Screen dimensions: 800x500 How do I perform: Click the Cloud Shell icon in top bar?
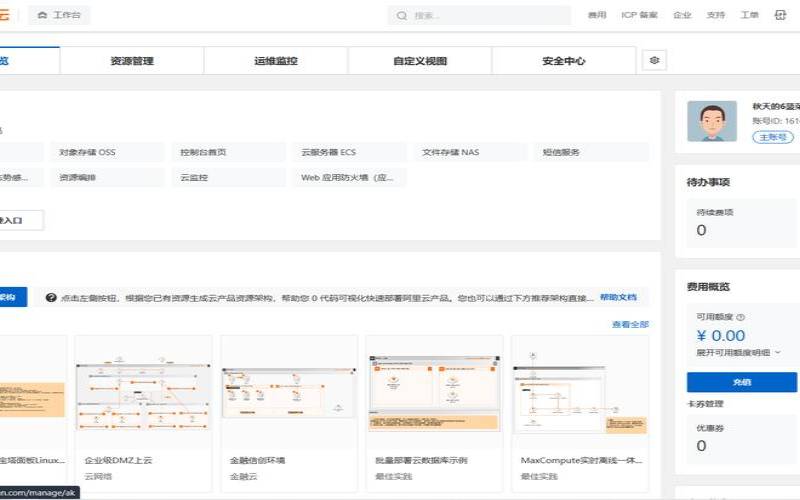coord(780,15)
